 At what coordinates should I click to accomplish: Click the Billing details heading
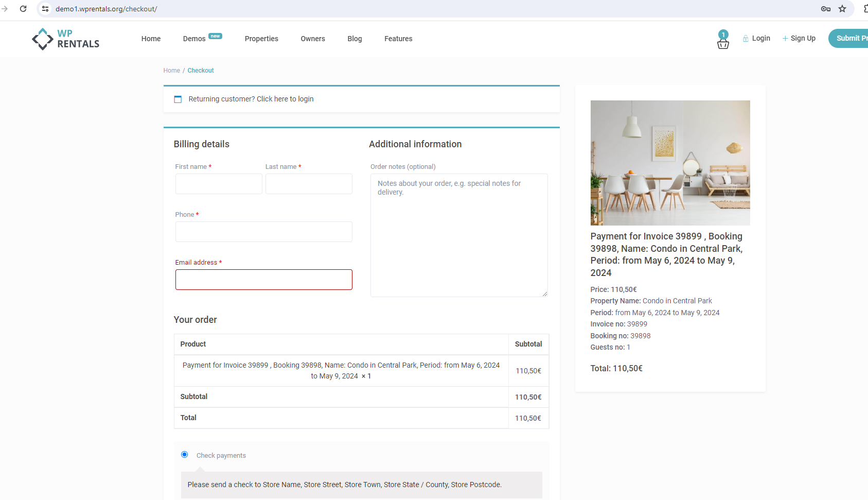(x=202, y=144)
